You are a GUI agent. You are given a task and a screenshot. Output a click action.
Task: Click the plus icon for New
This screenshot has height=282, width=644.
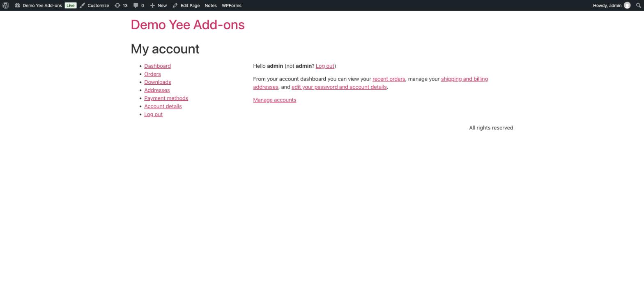(152, 5)
